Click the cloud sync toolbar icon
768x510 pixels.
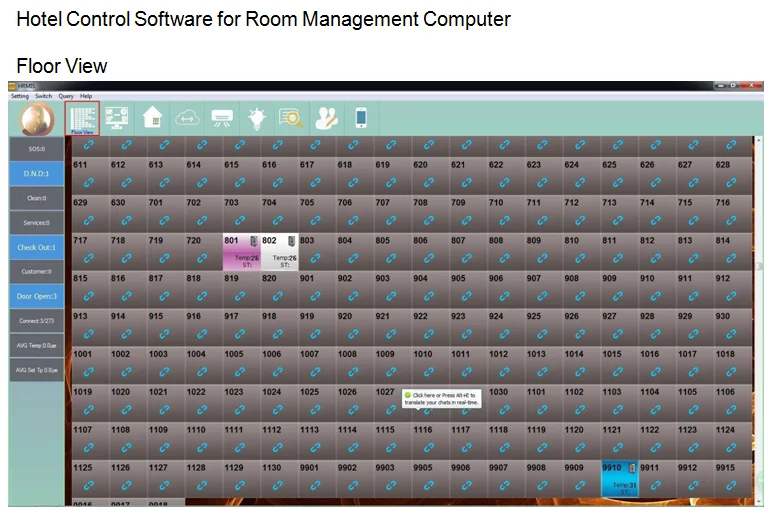click(x=187, y=118)
